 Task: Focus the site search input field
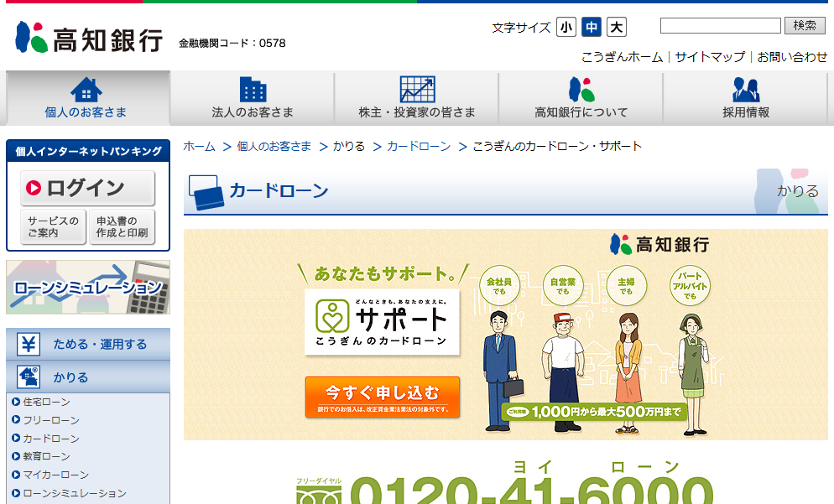click(x=721, y=25)
